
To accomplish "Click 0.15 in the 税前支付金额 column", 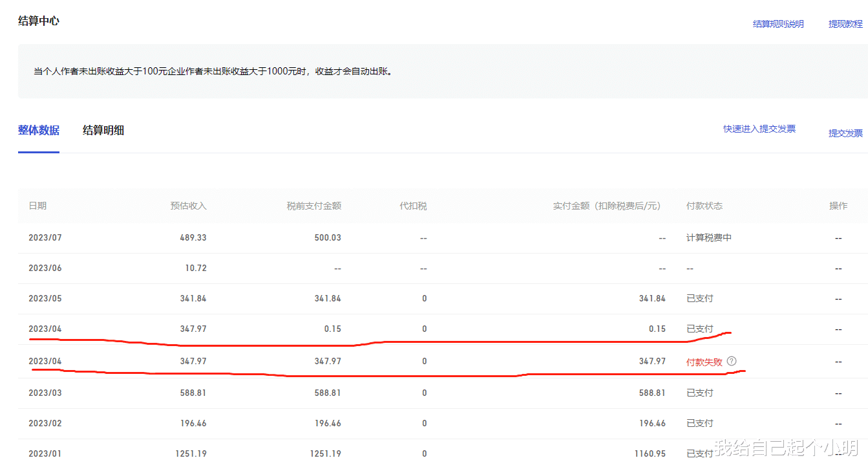I will [x=333, y=329].
